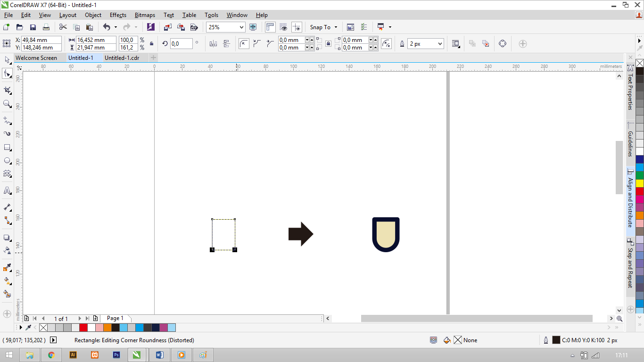644x362 pixels.
Task: Select the Rectangle tool
Action: (7, 148)
